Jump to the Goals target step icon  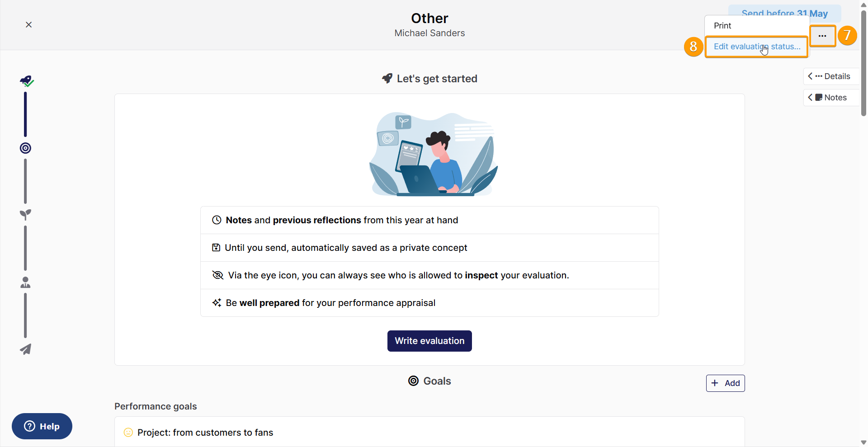(25, 148)
